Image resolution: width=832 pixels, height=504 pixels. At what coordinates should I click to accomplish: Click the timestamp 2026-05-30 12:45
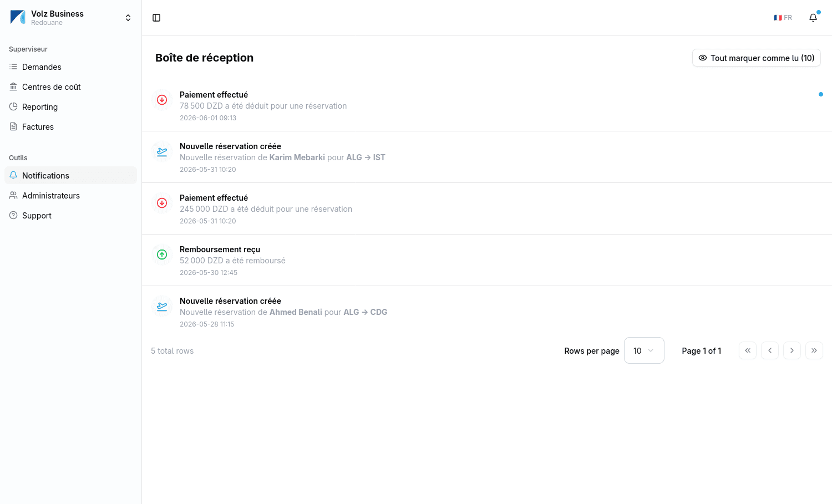pyautogui.click(x=209, y=273)
